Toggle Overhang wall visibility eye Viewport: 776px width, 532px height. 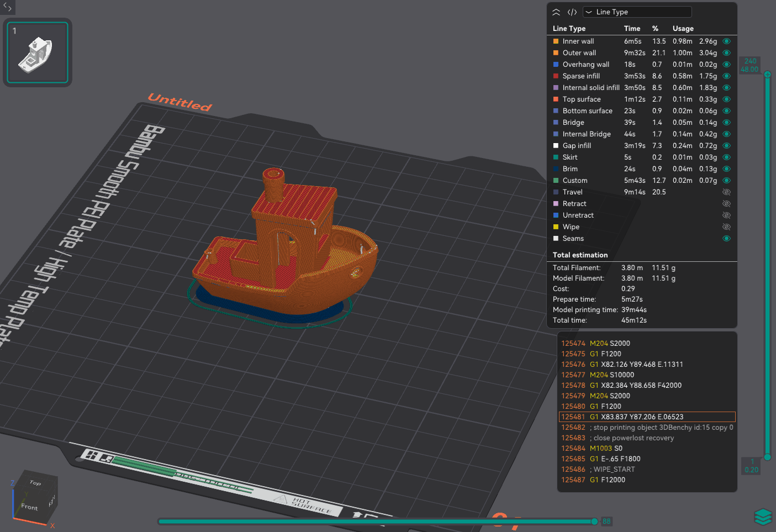tap(727, 65)
